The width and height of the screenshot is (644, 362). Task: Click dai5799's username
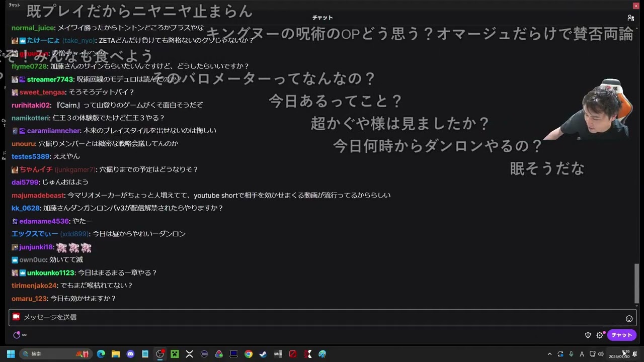[x=25, y=183]
